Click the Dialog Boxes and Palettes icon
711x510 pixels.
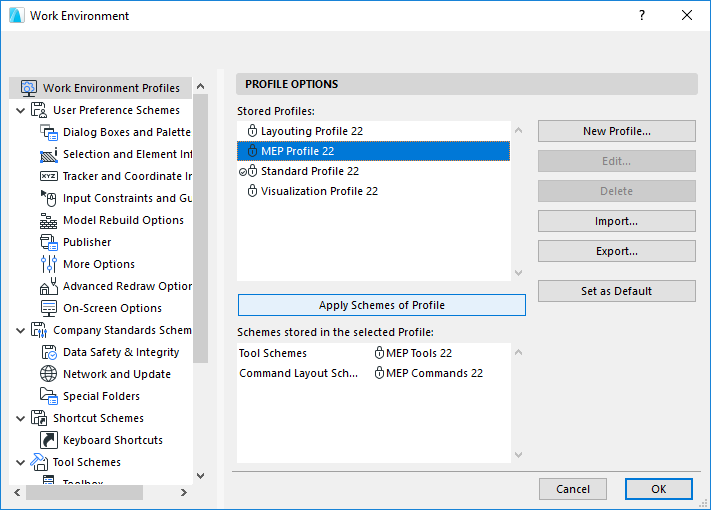coord(49,132)
